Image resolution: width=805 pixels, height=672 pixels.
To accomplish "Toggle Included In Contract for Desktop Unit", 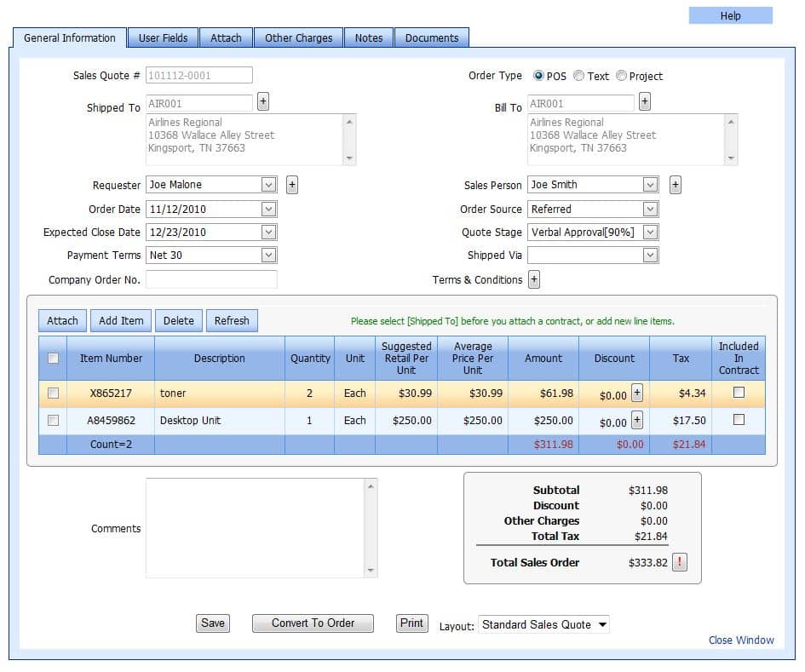I will pyautogui.click(x=739, y=420).
